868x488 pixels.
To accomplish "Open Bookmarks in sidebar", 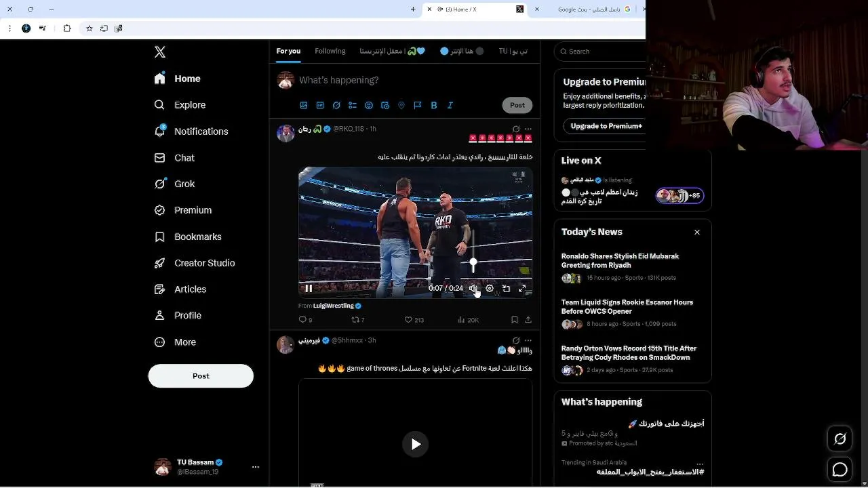I will pos(188,237).
